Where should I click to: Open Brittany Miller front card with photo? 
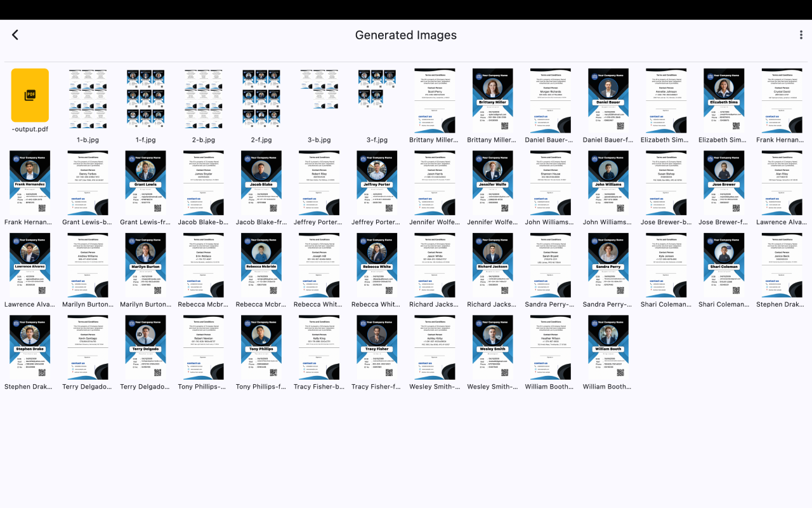pos(493,101)
